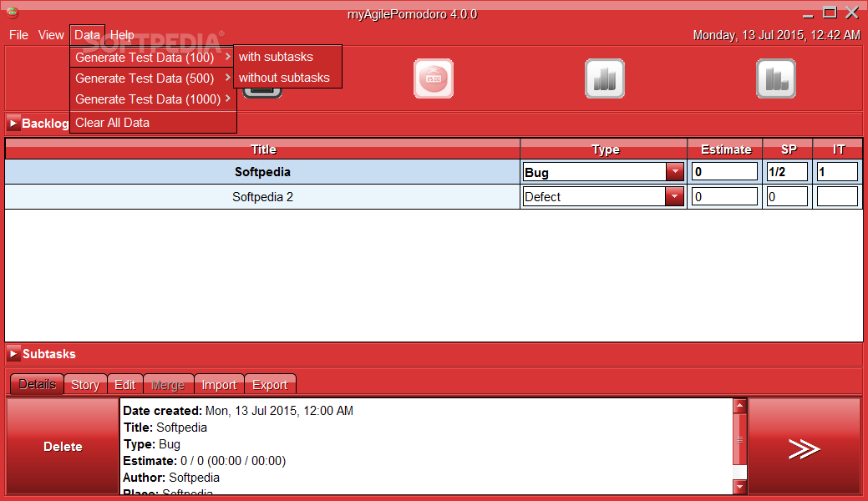Sort by the Estimate column header
868x501 pixels.
(725, 149)
